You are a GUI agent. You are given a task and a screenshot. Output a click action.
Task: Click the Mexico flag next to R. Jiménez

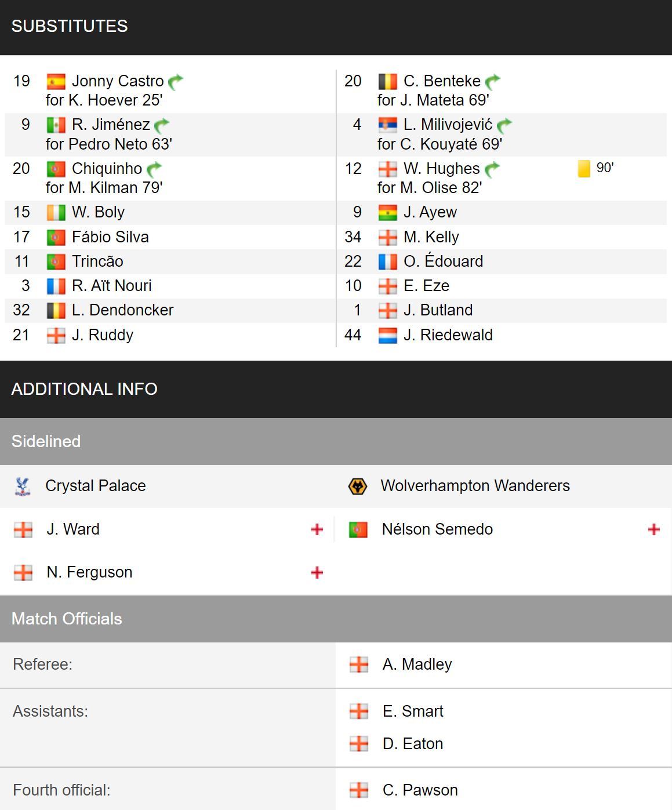(56, 125)
